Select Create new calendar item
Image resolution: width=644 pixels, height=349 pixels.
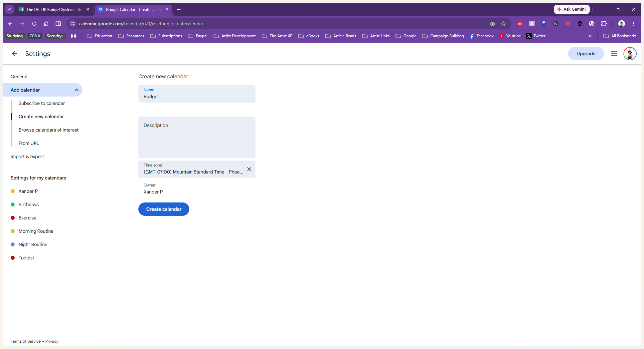click(41, 117)
